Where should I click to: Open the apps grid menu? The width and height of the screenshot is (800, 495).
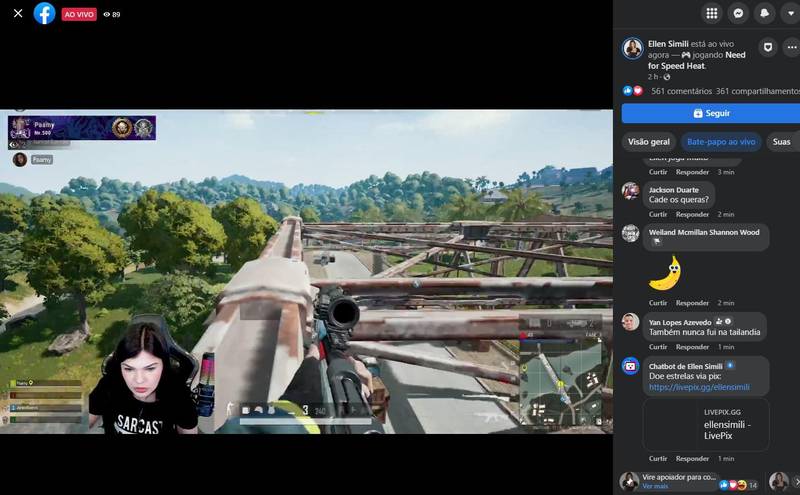point(712,13)
